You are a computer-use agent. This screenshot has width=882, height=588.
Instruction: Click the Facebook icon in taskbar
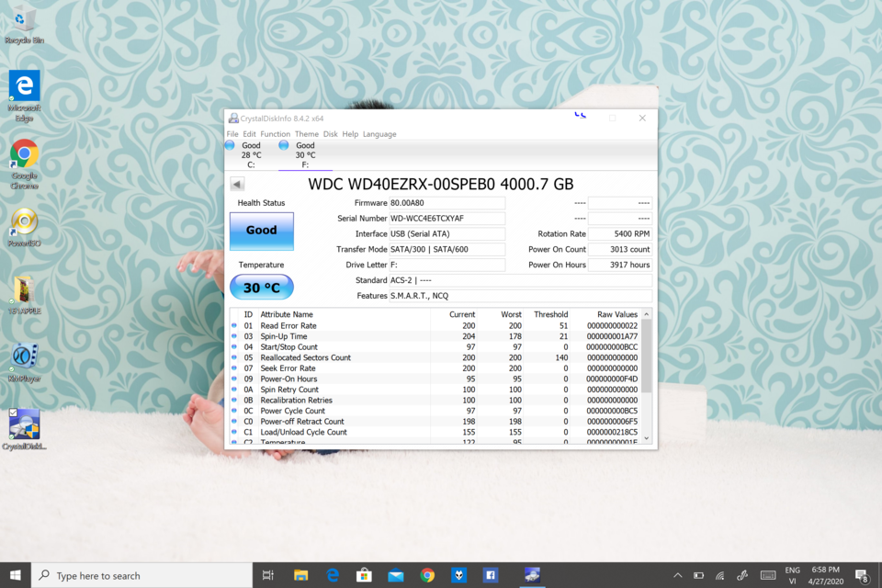point(490,575)
